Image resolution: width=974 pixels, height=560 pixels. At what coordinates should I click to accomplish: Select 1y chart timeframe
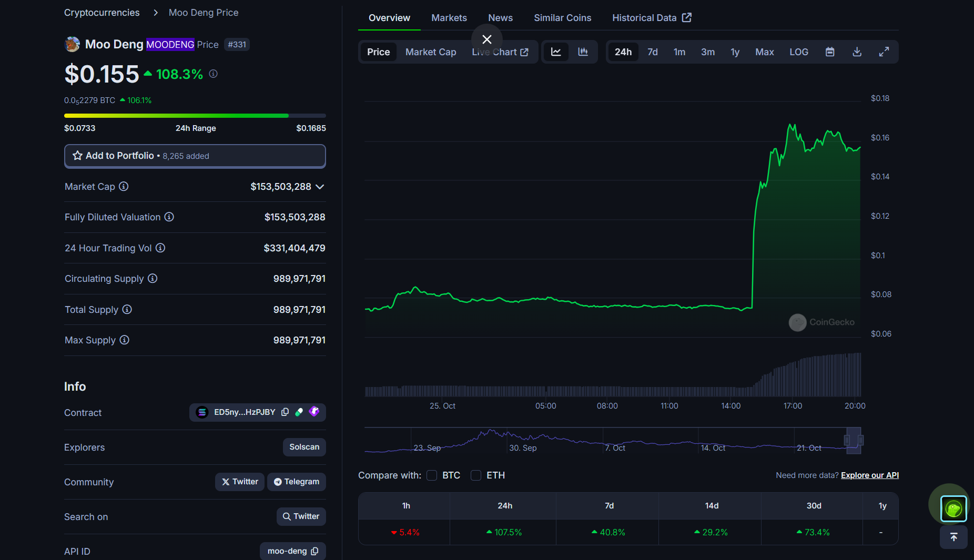735,52
